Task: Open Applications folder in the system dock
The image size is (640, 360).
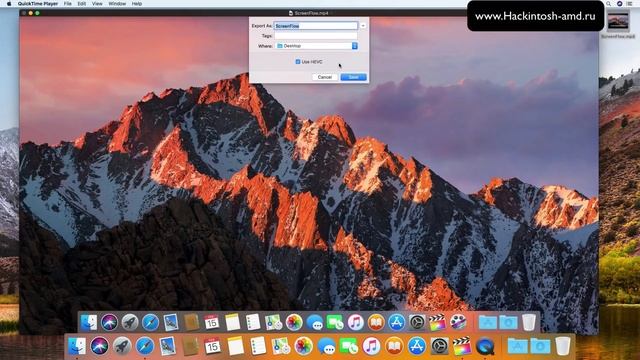Action: (x=518, y=346)
